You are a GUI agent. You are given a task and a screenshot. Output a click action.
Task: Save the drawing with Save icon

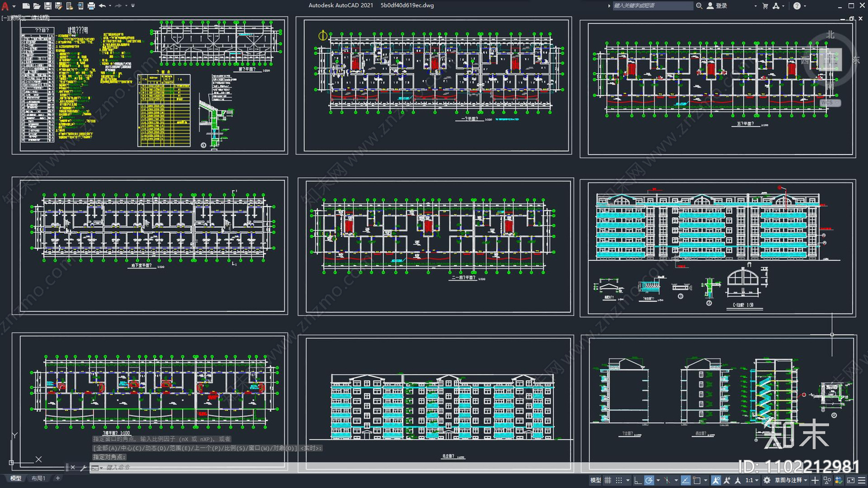(x=48, y=6)
